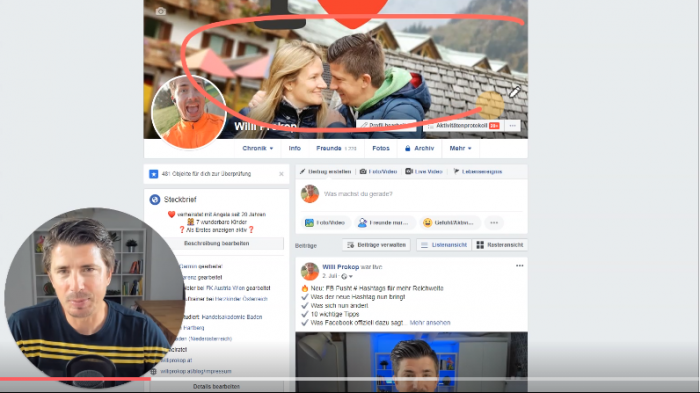Select Foto/Video in composer header

379,171
